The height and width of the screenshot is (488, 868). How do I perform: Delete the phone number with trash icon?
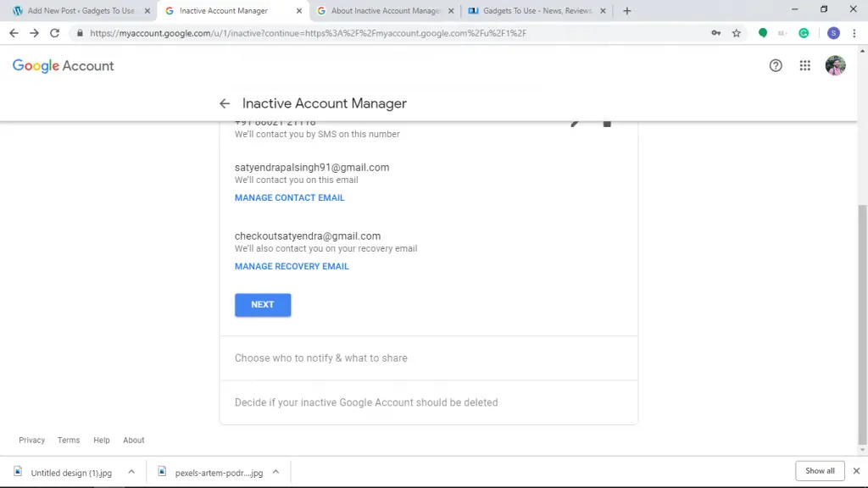tap(607, 123)
